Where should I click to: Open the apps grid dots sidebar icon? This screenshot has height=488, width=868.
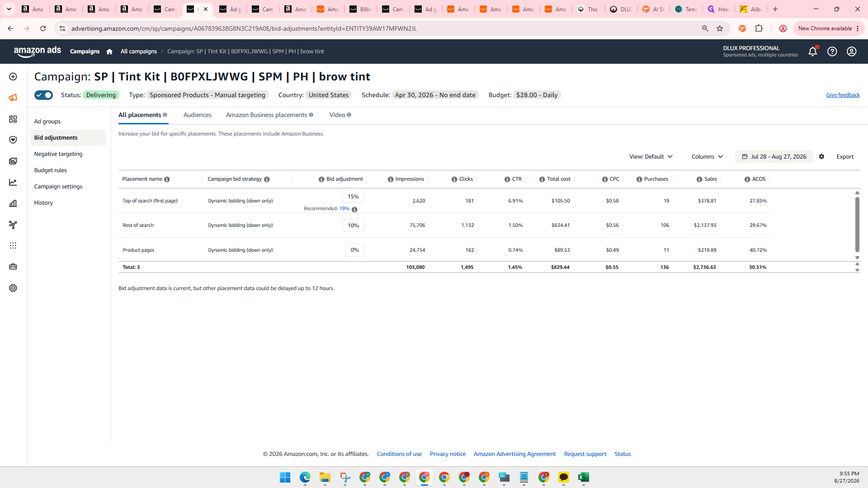[13, 246]
